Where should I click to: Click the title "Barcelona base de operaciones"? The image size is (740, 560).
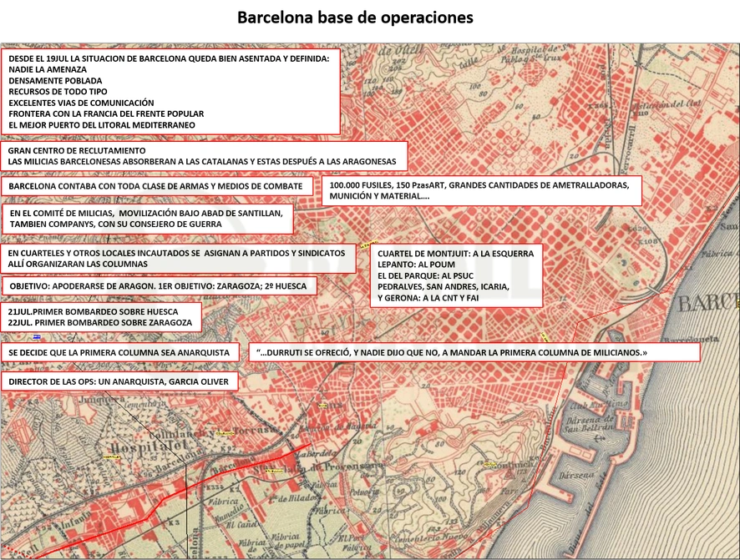[x=355, y=18]
